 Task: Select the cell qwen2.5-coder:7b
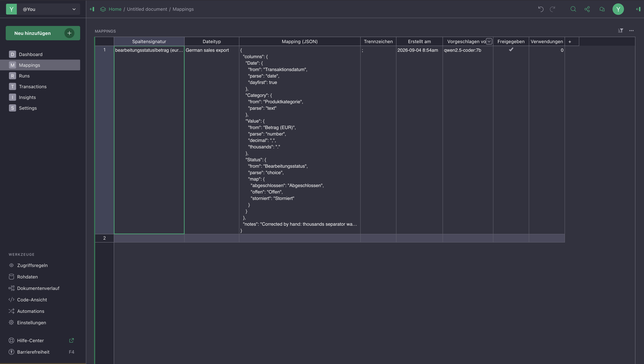[x=468, y=140]
